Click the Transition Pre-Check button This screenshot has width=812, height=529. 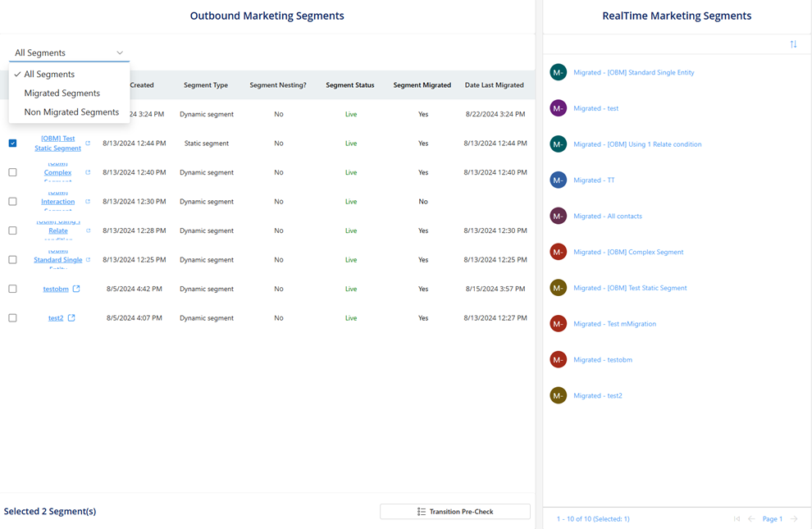455,512
